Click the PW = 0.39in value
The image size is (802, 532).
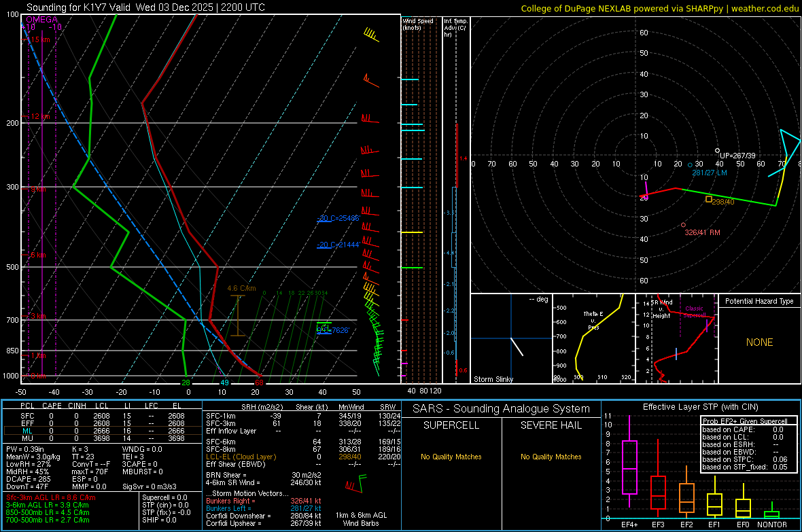point(25,449)
